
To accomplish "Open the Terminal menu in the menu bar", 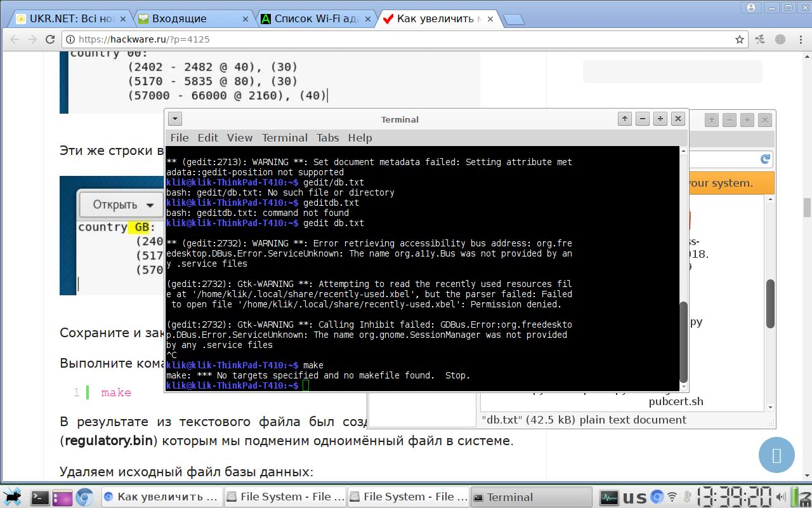I will [284, 138].
